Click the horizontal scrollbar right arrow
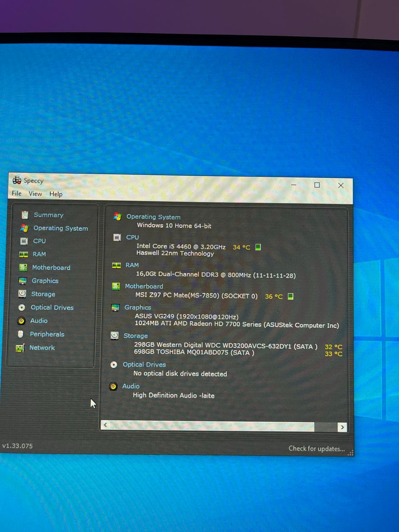399x532 pixels. [x=342, y=427]
